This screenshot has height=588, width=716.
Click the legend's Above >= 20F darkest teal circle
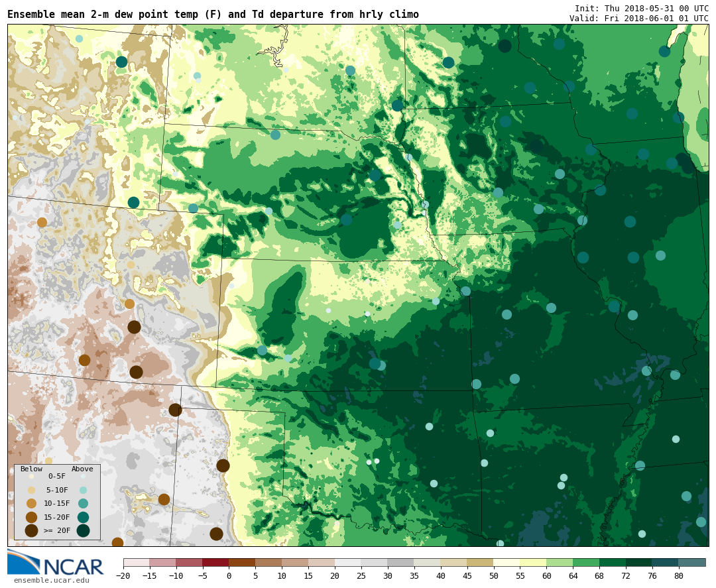coord(83,530)
